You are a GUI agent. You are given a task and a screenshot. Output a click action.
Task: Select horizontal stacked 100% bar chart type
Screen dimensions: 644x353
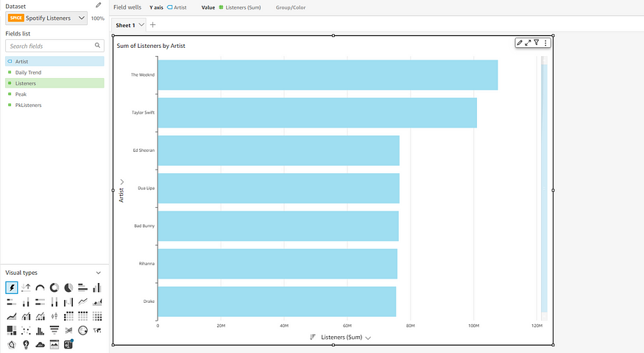pyautogui.click(x=40, y=302)
